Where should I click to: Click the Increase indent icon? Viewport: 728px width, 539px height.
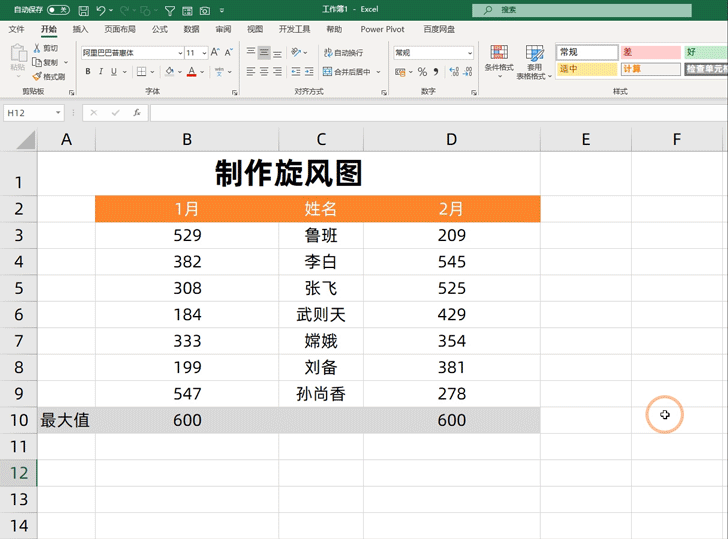tap(309, 71)
